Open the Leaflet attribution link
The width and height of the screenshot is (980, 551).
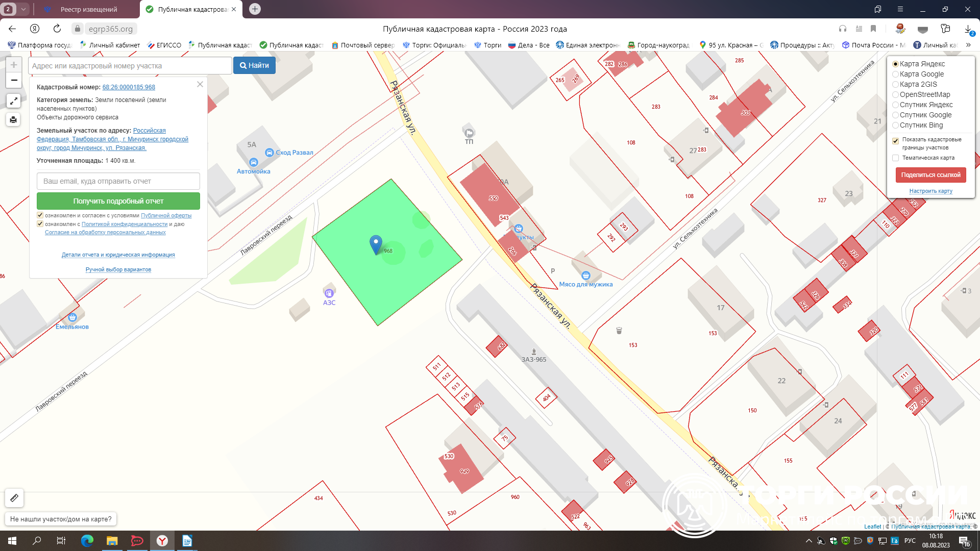click(872, 527)
